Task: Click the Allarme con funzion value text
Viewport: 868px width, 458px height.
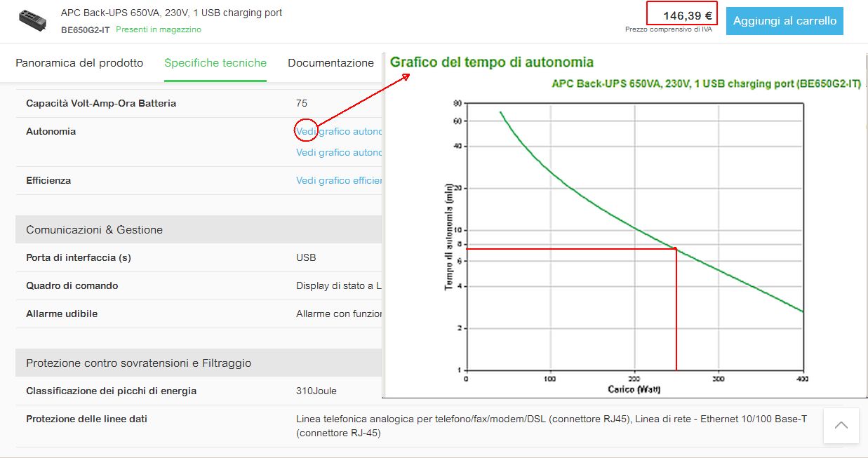Action: click(x=339, y=314)
